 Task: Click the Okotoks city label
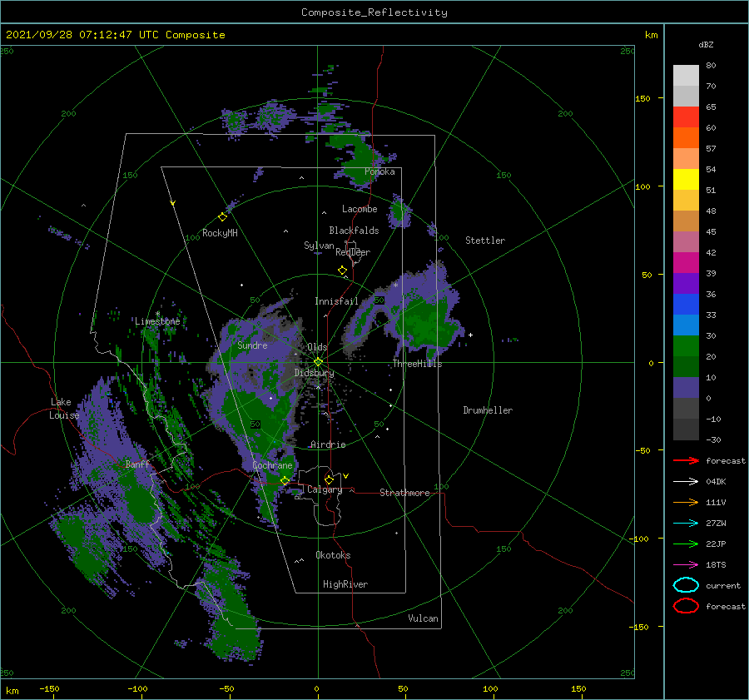tap(333, 555)
